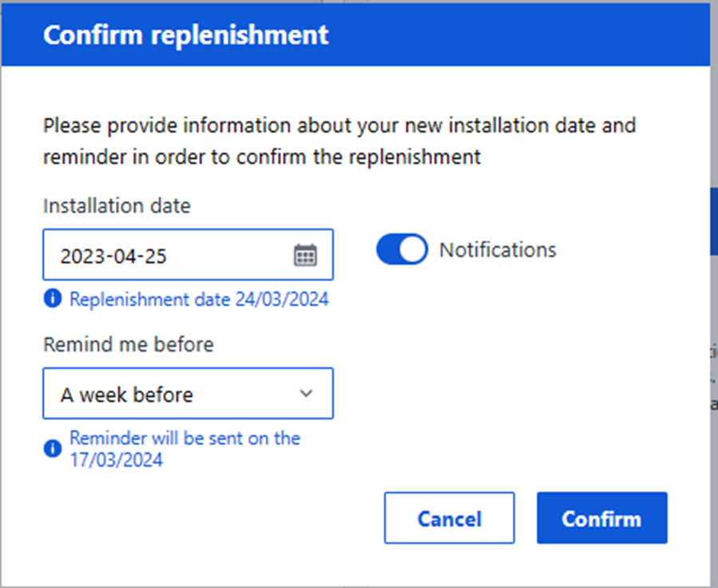Click the Replenishment date 24/03/2024 text
The width and height of the screenshot is (718, 588).
tap(199, 299)
